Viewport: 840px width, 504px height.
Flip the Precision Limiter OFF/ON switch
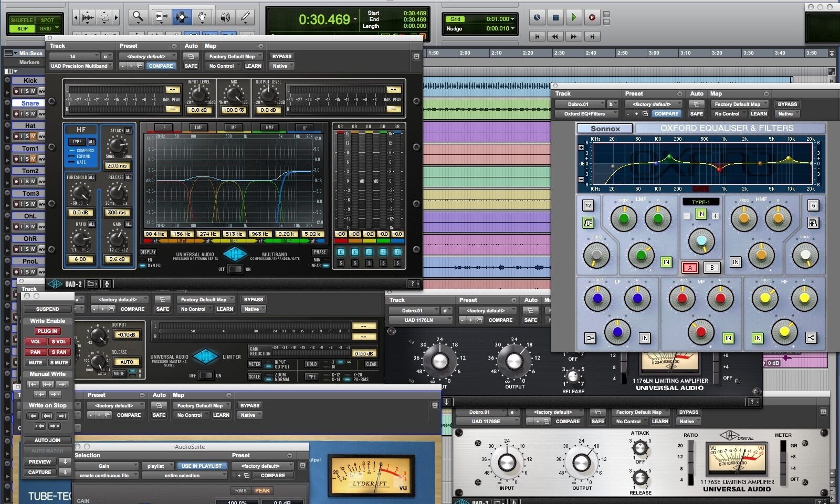click(x=205, y=375)
